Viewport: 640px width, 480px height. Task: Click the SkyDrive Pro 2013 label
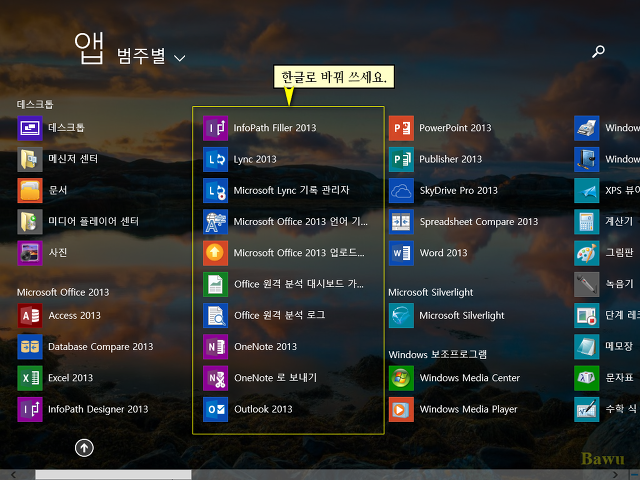click(459, 191)
